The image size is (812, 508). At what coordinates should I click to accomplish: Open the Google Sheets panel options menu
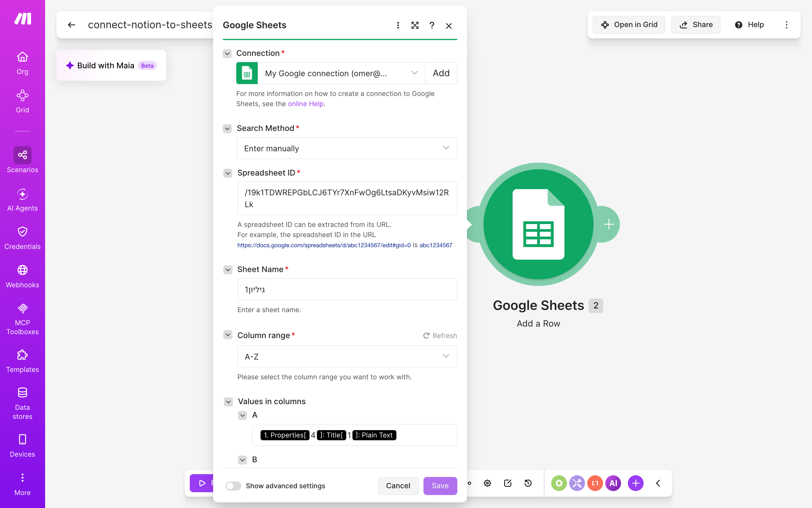point(398,25)
